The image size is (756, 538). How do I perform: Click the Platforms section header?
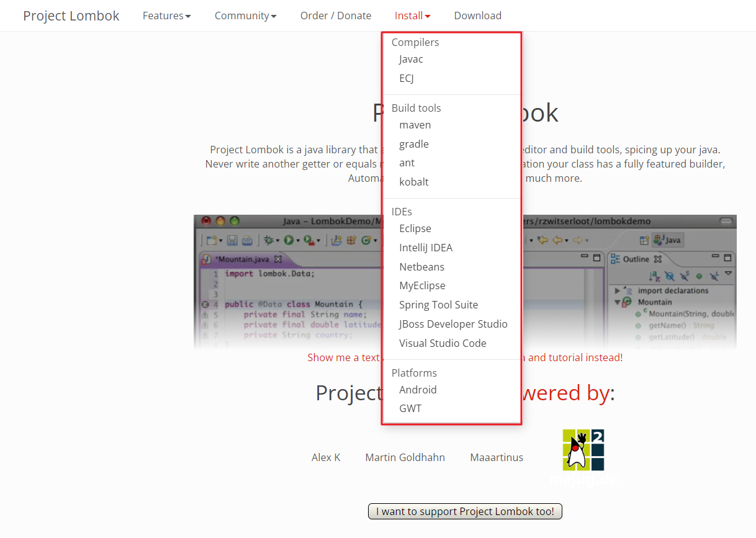point(414,373)
